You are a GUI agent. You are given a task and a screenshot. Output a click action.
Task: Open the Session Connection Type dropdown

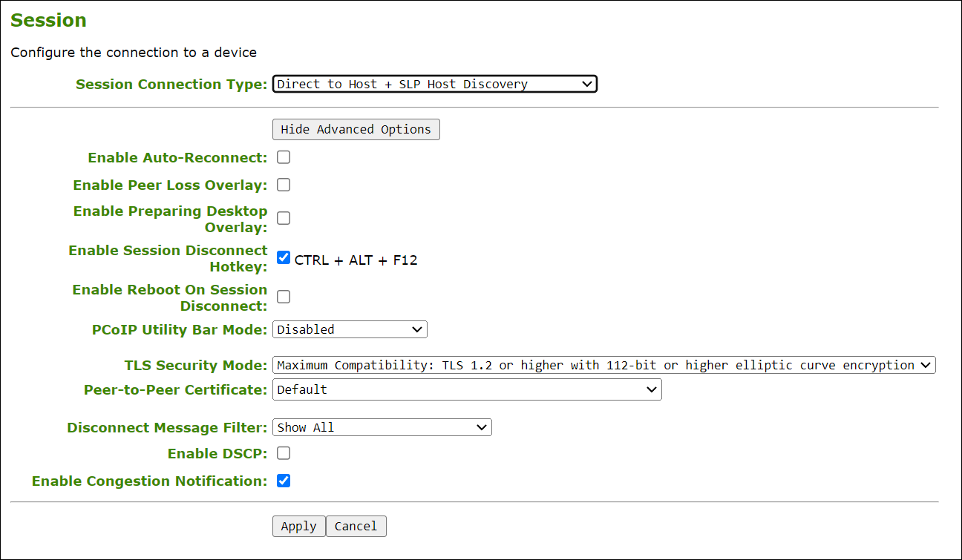point(434,84)
